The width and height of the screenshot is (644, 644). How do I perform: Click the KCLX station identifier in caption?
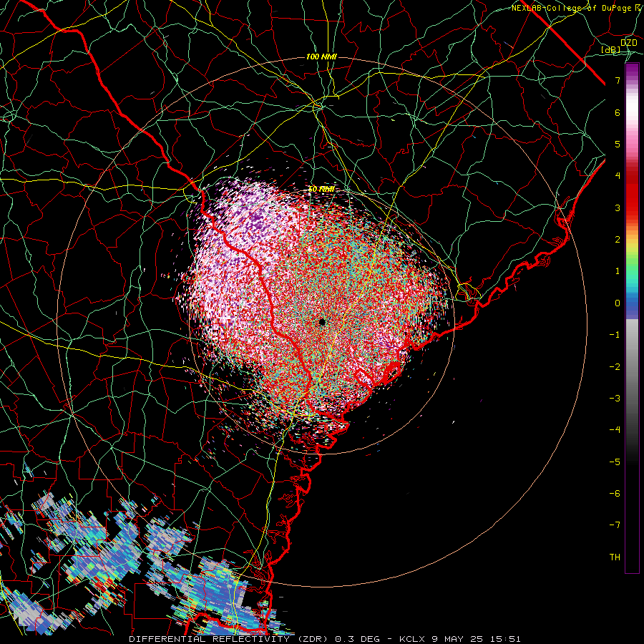[411, 639]
